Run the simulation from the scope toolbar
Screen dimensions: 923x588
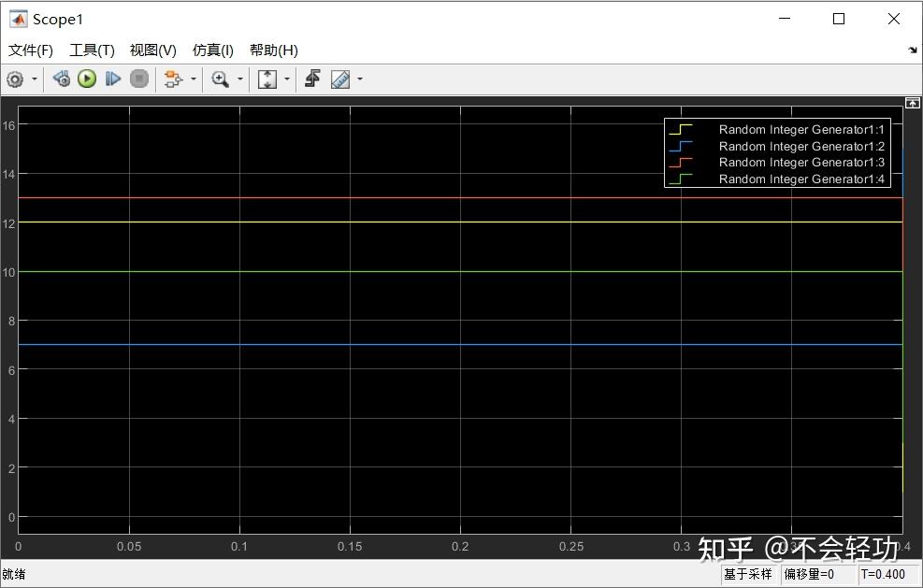[x=86, y=79]
